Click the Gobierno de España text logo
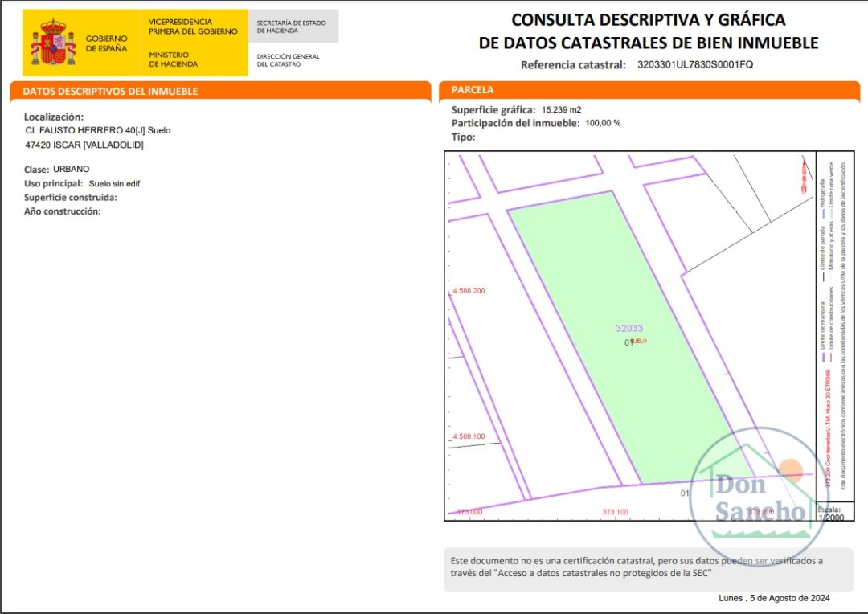Viewport: 868px width, 614px height. tap(106, 43)
